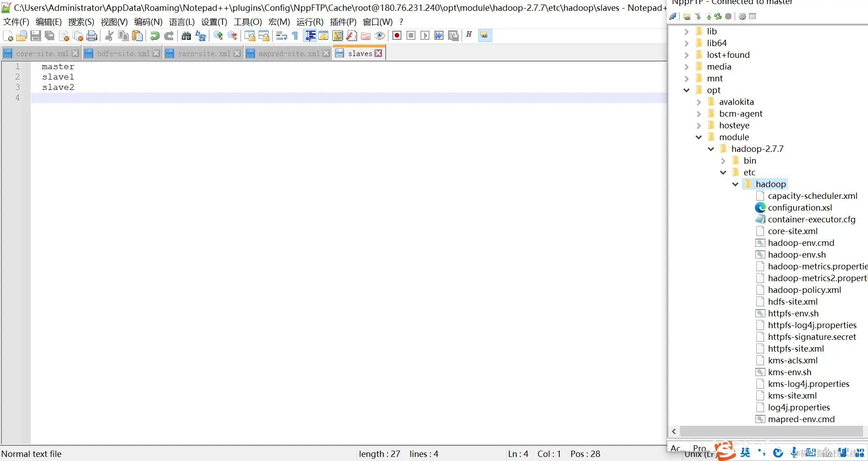Zoom out on the editor text
The image size is (868, 461).
pos(232,36)
